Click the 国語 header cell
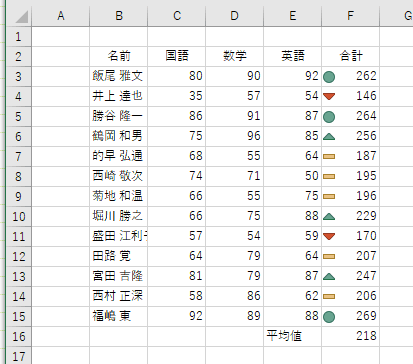413x364 pixels. click(x=177, y=56)
